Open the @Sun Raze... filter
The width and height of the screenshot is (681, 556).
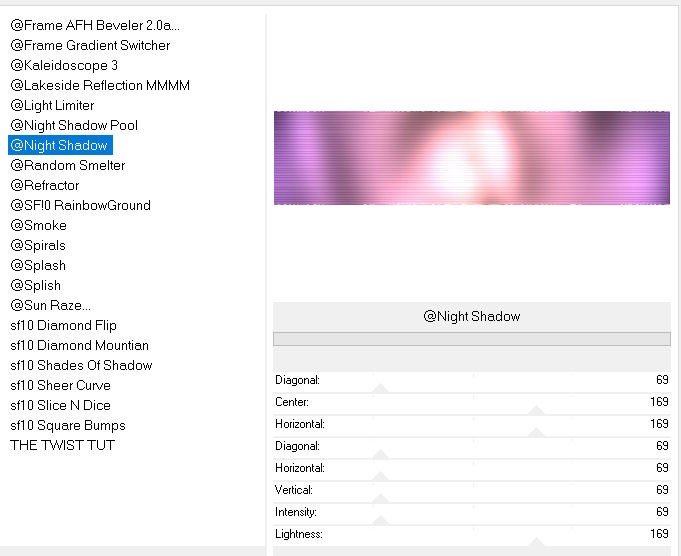pyautogui.click(x=50, y=305)
